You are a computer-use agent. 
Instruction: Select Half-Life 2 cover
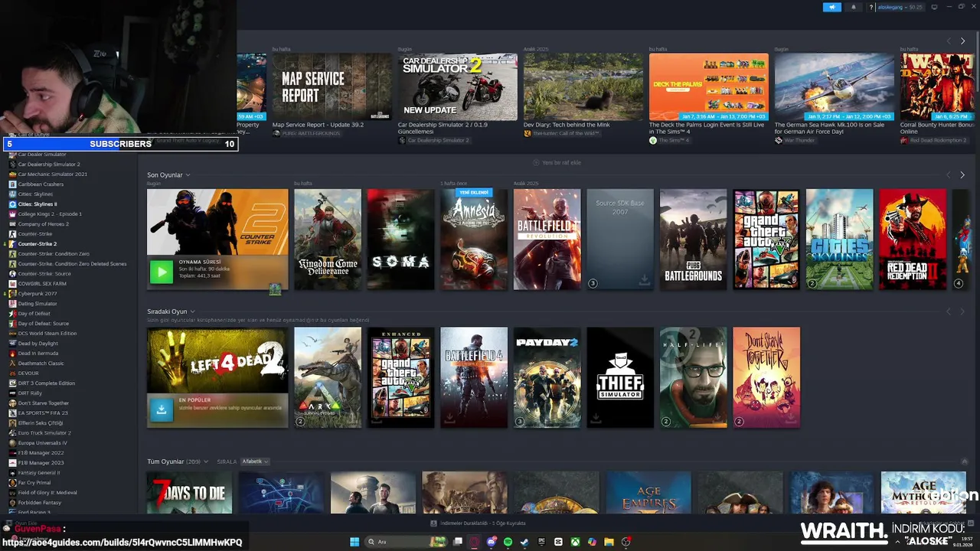click(693, 377)
